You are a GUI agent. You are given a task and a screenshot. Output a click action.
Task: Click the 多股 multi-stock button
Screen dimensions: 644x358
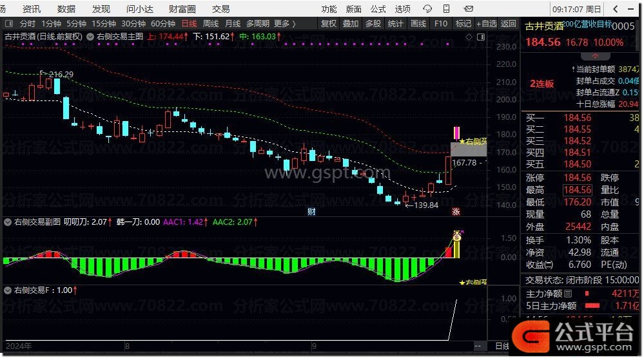click(373, 24)
